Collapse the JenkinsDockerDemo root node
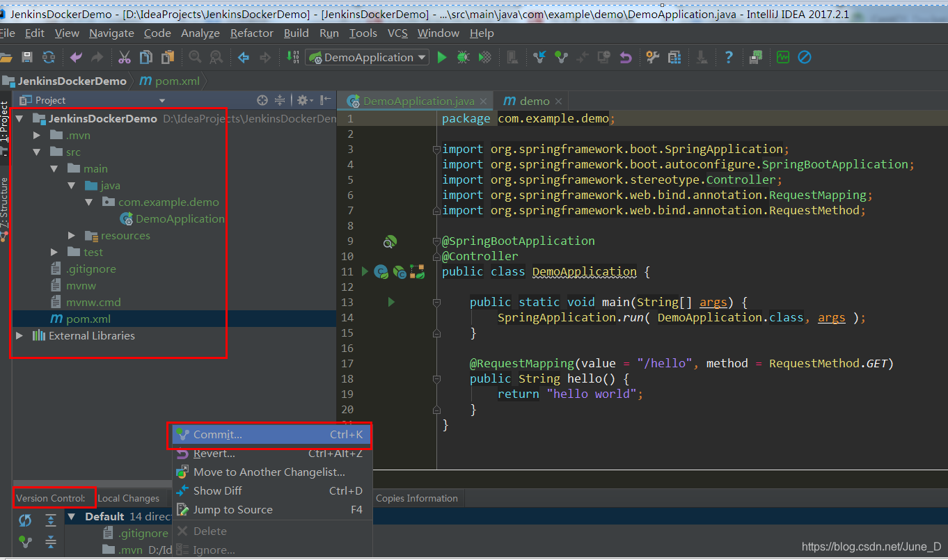Screen dimensions: 948x560 coord(19,119)
